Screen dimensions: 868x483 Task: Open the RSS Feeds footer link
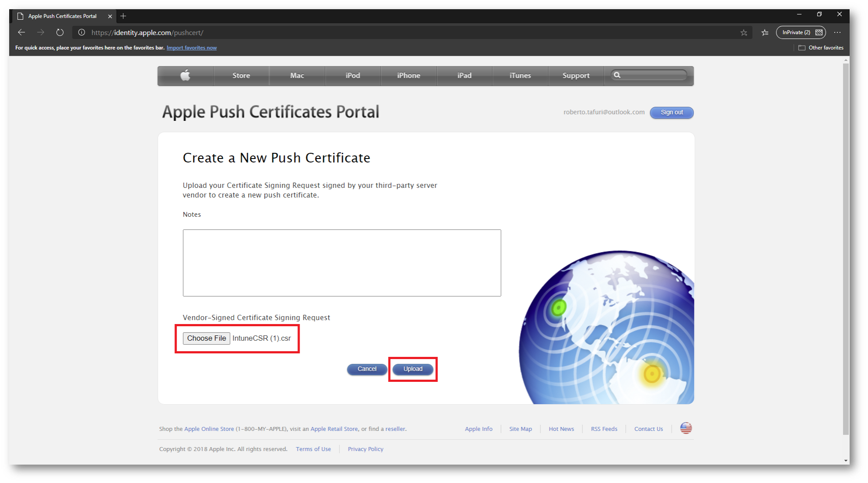[604, 429]
